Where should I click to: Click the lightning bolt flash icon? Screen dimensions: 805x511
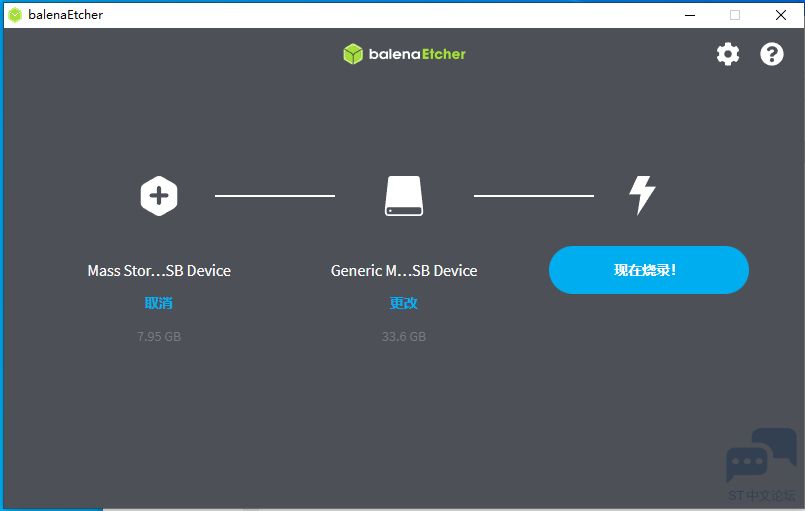(642, 195)
